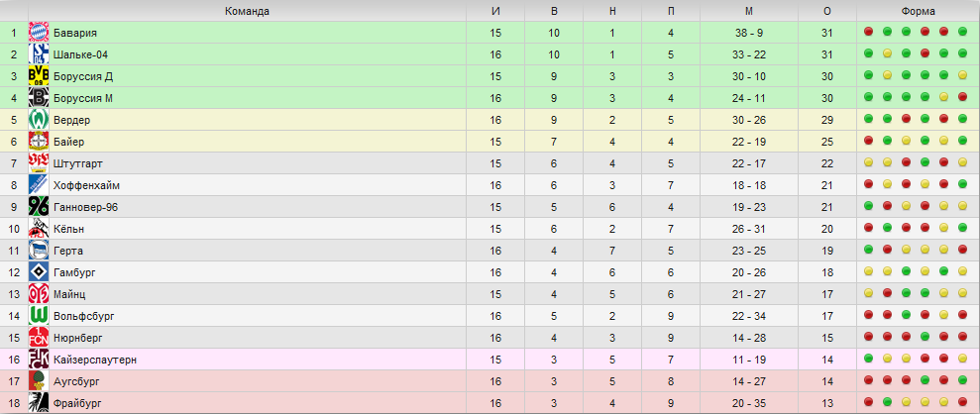Click the Байер club crest

39,142
